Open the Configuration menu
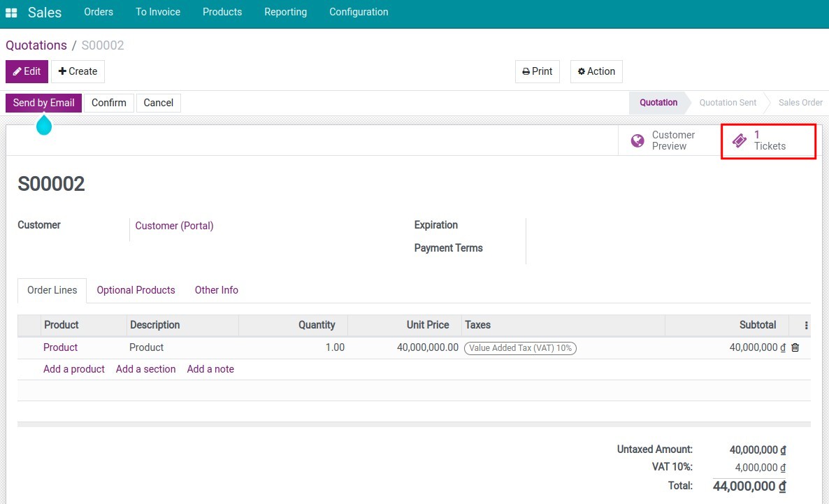Screen dimensions: 829x504 point(358,11)
